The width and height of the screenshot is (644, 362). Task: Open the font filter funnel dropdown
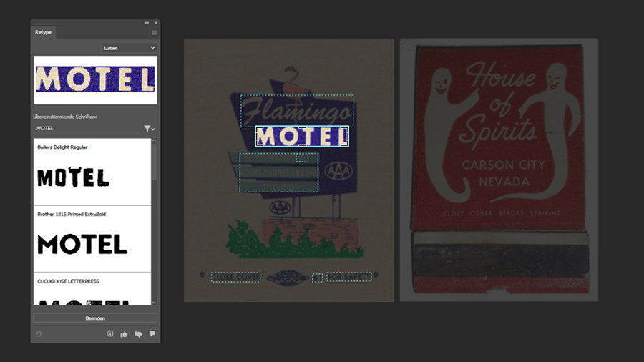pos(149,129)
